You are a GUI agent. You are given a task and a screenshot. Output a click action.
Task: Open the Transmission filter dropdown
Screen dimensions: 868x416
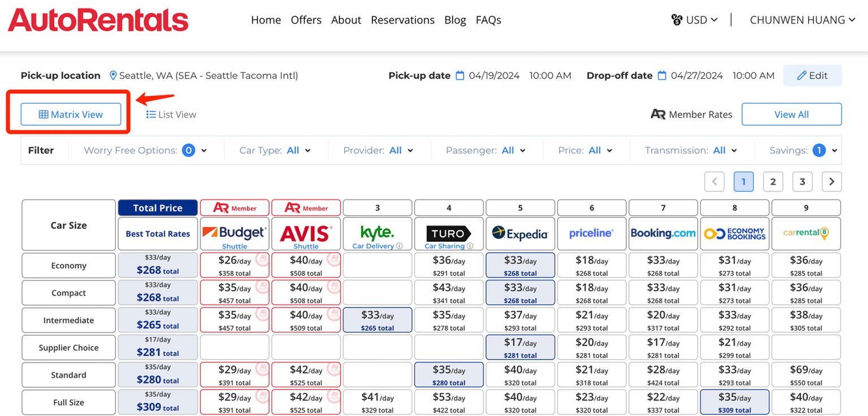coord(691,150)
